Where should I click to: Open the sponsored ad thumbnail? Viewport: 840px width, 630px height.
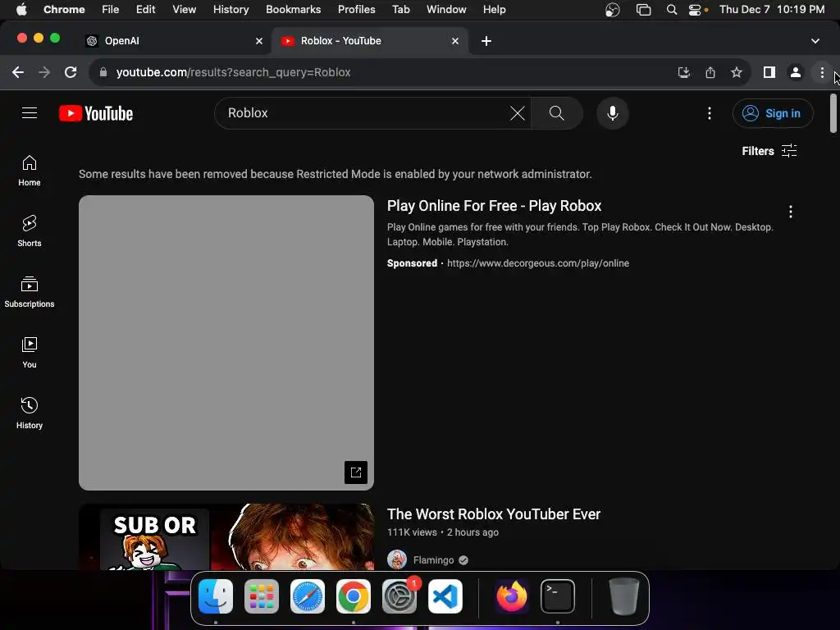tap(226, 343)
